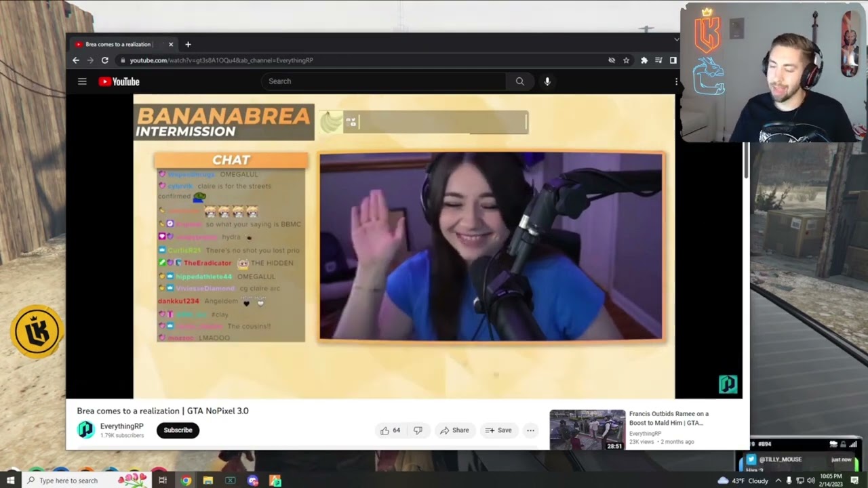This screenshot has width=868, height=488.
Task: Open network tray icon
Action: [800, 481]
